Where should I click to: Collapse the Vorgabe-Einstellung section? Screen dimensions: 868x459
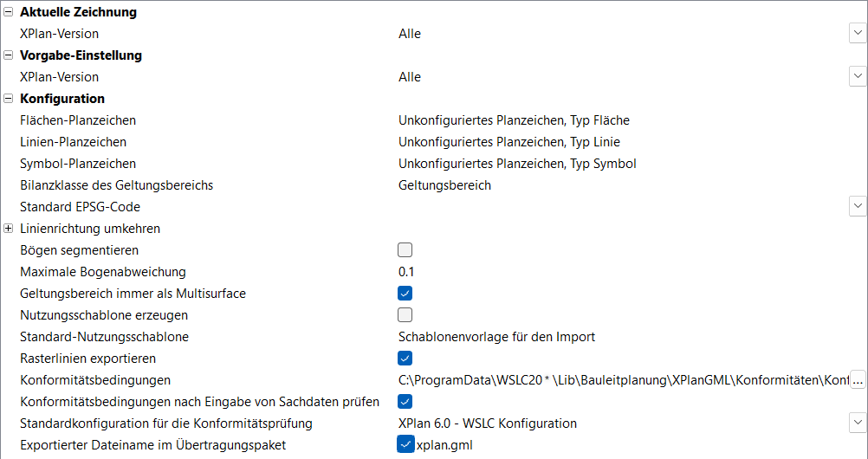[x=9, y=55]
